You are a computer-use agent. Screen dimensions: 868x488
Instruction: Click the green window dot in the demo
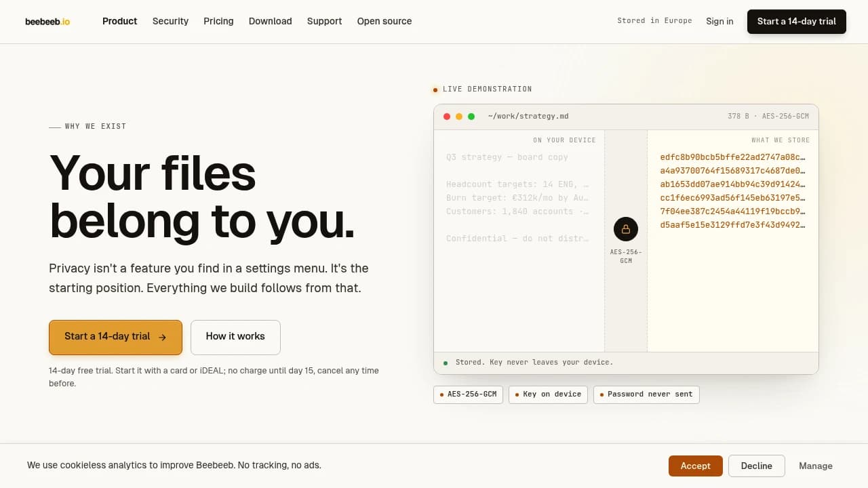(471, 117)
